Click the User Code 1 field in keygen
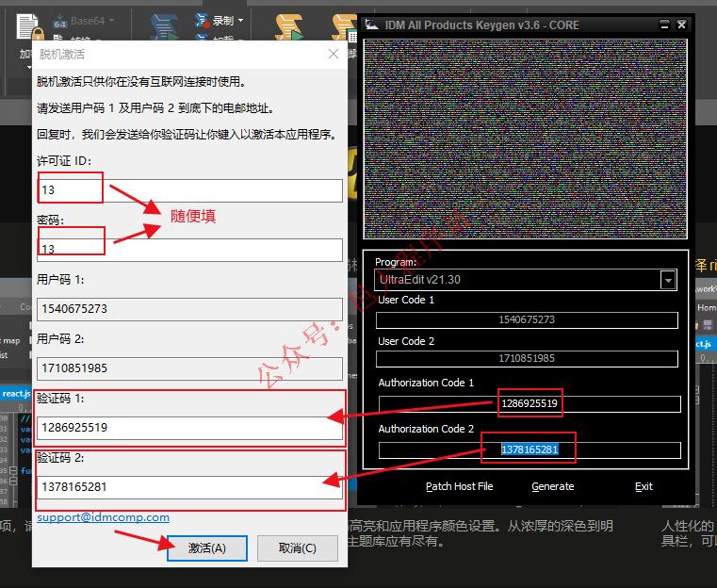The height and width of the screenshot is (588, 717). coord(527,320)
